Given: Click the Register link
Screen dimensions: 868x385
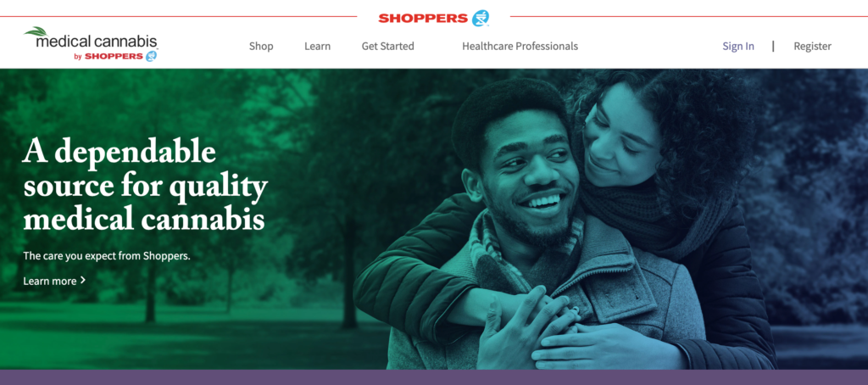Looking at the screenshot, I should coord(812,47).
